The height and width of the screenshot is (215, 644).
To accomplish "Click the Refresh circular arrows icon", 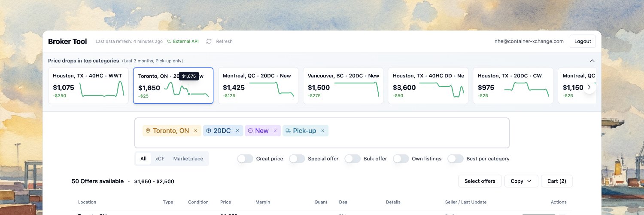I will click(209, 41).
